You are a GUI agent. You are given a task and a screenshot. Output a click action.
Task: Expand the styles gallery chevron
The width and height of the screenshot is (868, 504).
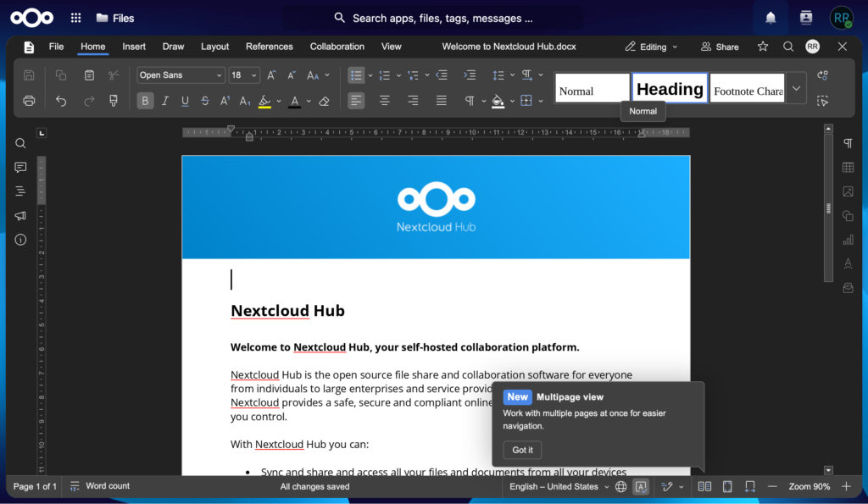pos(796,88)
